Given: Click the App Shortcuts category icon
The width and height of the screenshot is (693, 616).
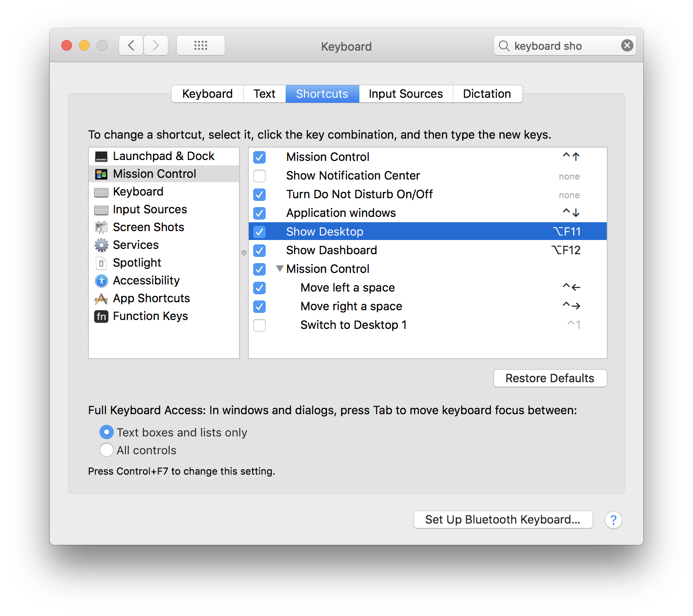Looking at the screenshot, I should [101, 299].
